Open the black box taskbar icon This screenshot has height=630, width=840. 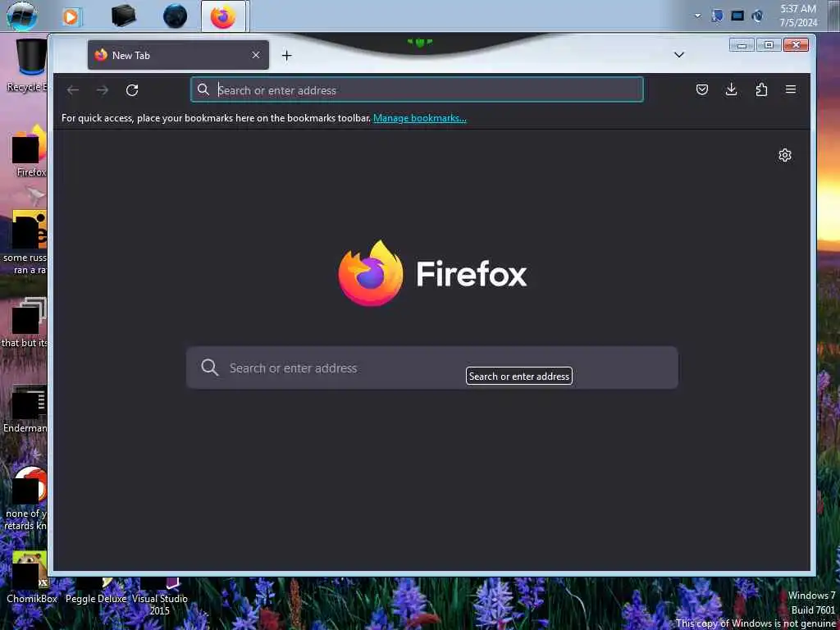coord(123,16)
